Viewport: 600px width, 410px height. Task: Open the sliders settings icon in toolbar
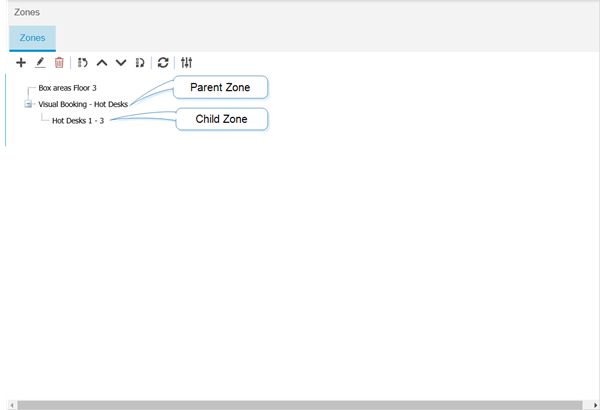(x=186, y=63)
